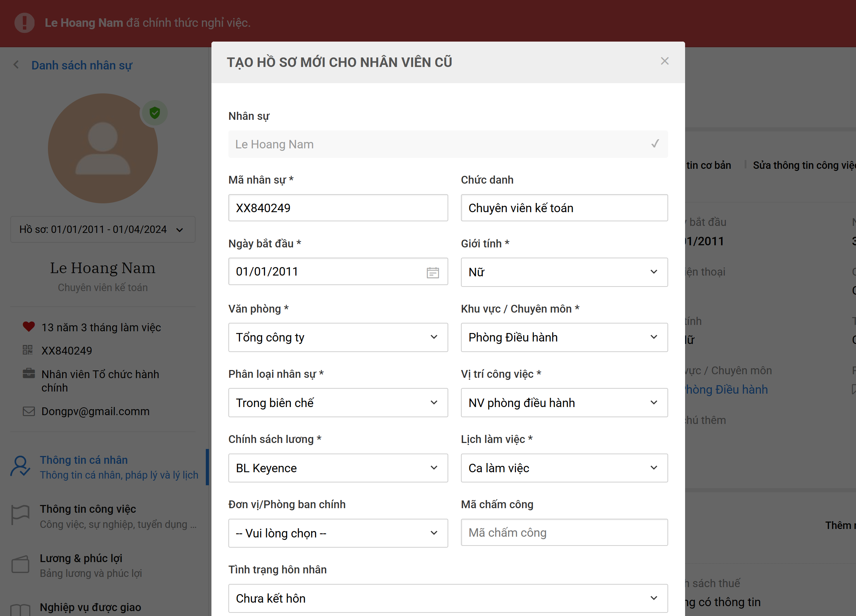Screen dimensions: 856x616
Task: Open the Tình trạng hôn nhân dropdown
Action: tap(448, 598)
